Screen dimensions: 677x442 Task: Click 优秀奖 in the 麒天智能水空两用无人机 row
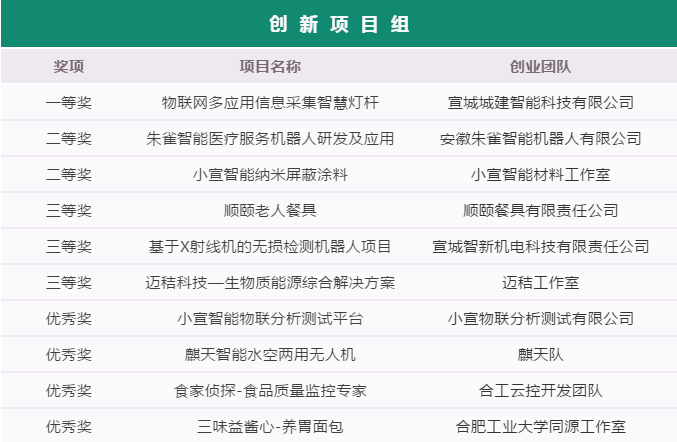pyautogui.click(x=69, y=355)
